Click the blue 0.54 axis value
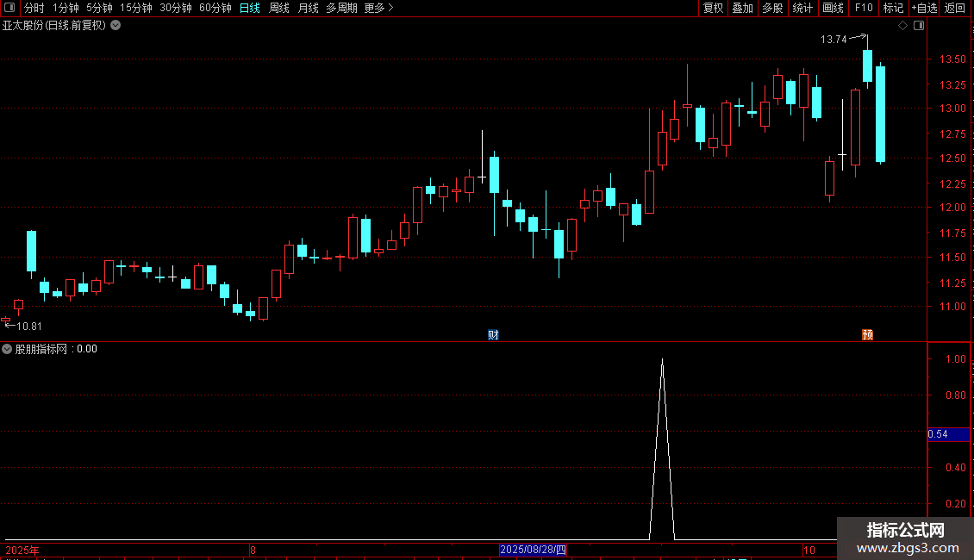This screenshot has height=560, width=974. [x=948, y=434]
